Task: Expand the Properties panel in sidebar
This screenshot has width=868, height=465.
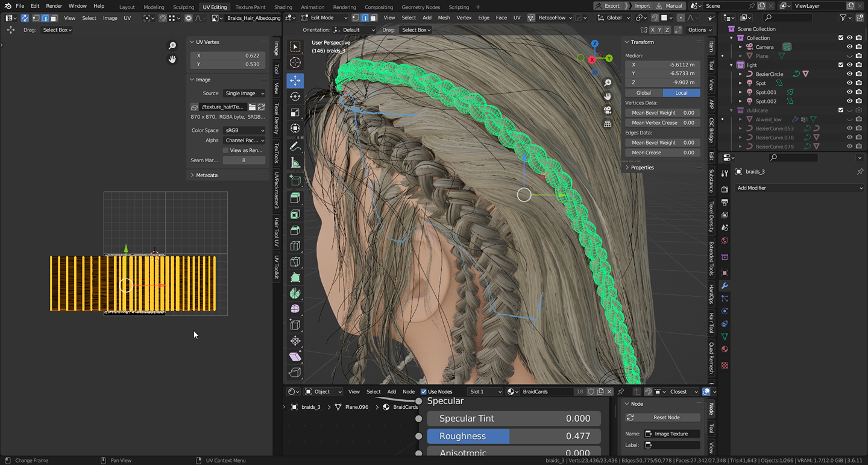Action: click(642, 168)
